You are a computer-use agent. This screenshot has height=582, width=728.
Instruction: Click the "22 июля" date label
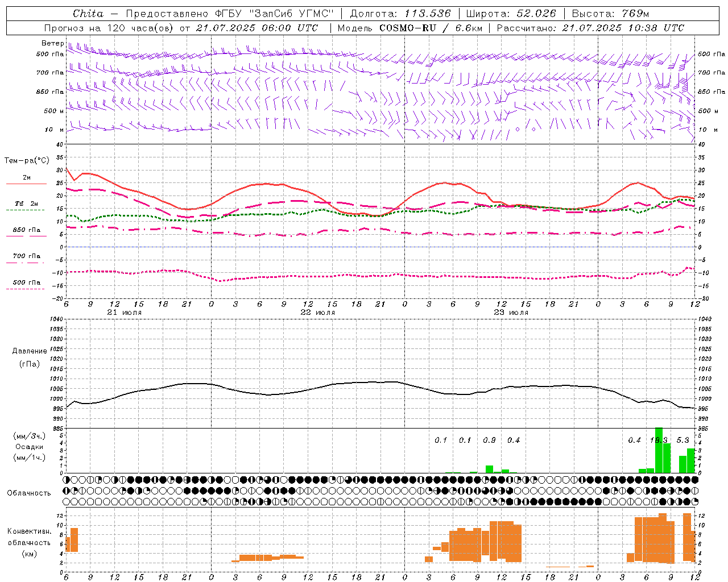(x=318, y=313)
